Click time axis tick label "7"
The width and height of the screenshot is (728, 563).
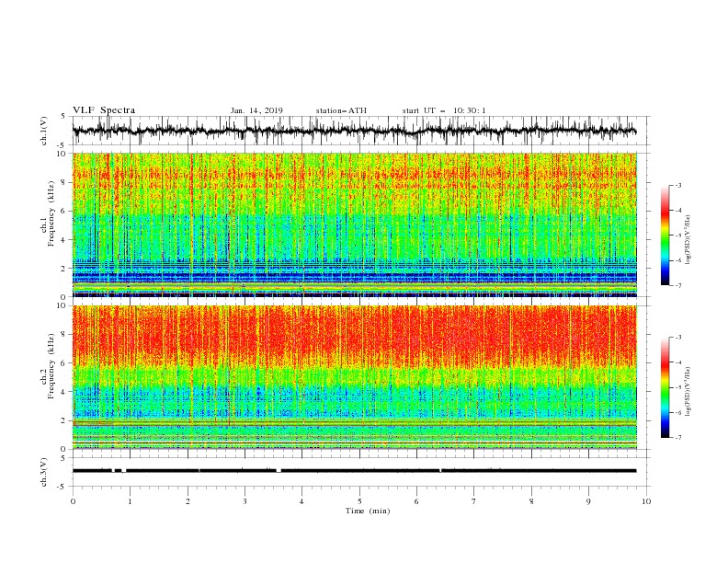474,501
